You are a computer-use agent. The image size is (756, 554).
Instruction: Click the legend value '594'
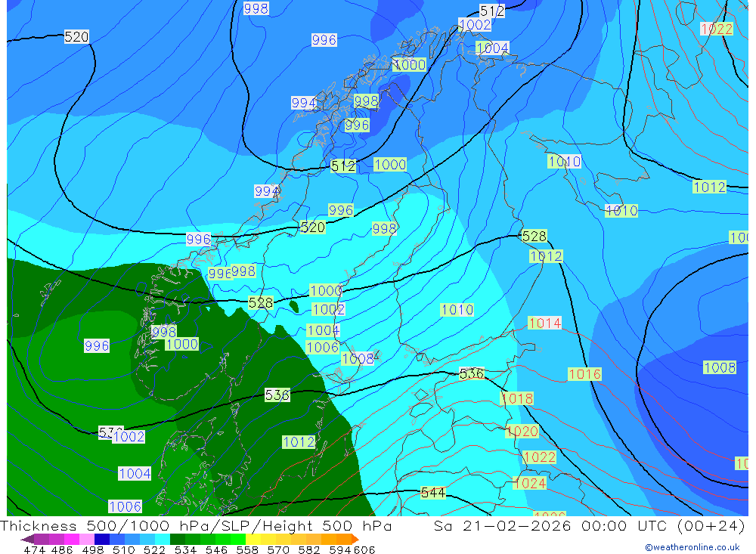pos(340,549)
